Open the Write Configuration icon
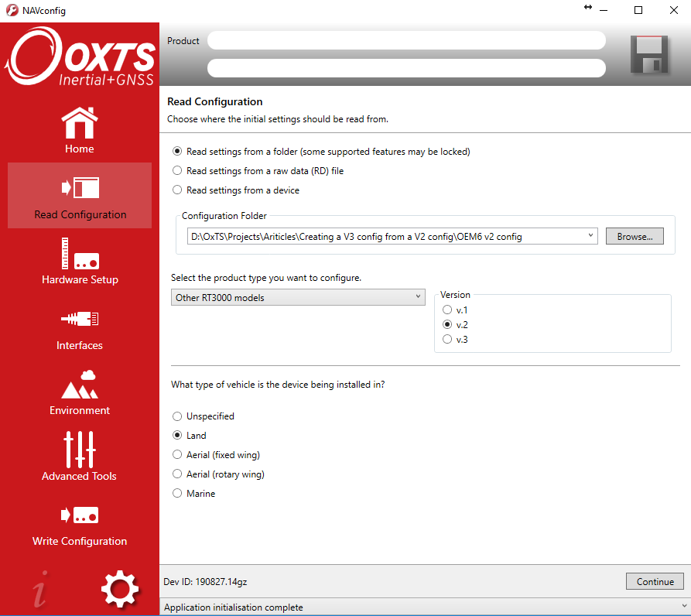Screen dimensions: 691x616 click(x=80, y=515)
